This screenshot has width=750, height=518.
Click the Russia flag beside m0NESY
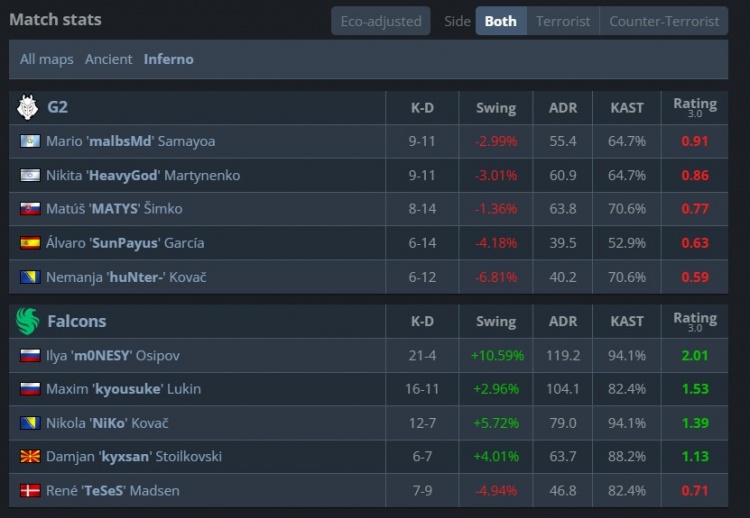29,356
